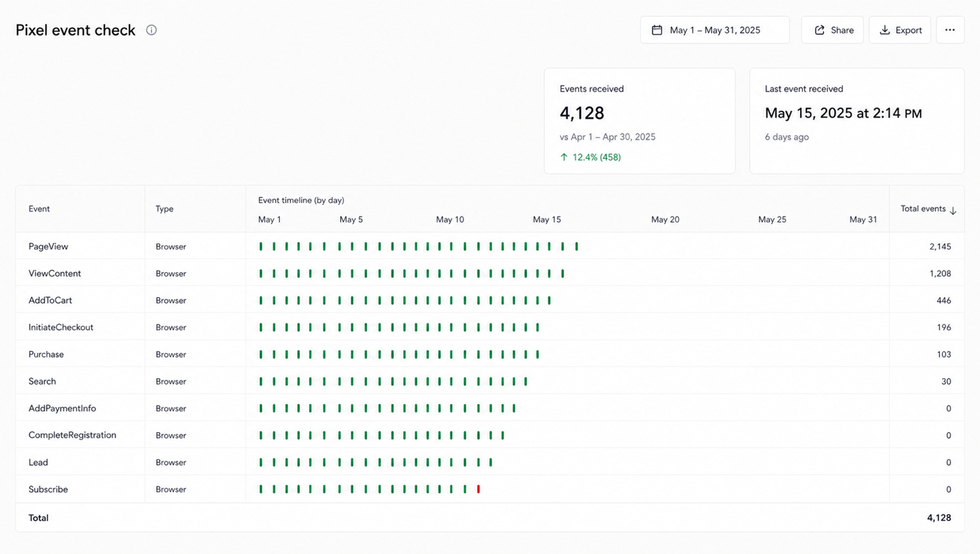Click the calendar icon in date range picker

point(657,30)
